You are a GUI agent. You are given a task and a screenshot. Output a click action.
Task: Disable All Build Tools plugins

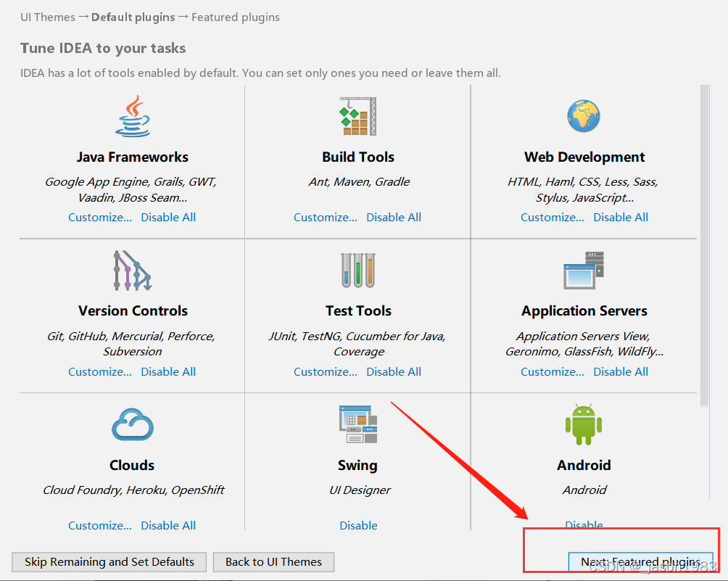click(x=394, y=218)
